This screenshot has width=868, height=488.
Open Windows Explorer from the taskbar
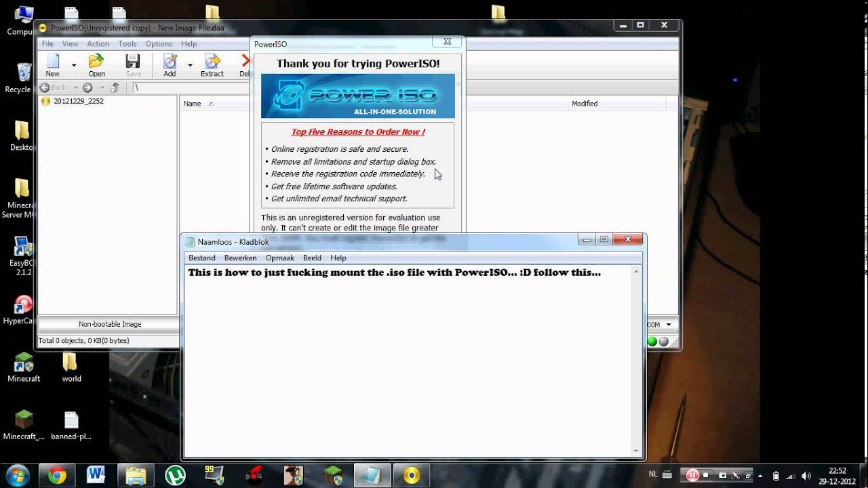tap(136, 476)
